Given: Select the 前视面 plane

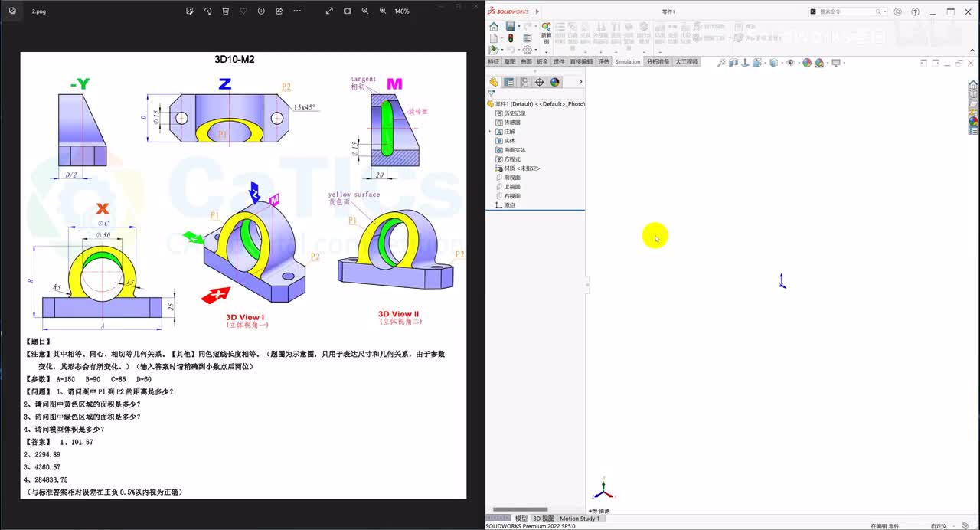Looking at the screenshot, I should point(508,178).
